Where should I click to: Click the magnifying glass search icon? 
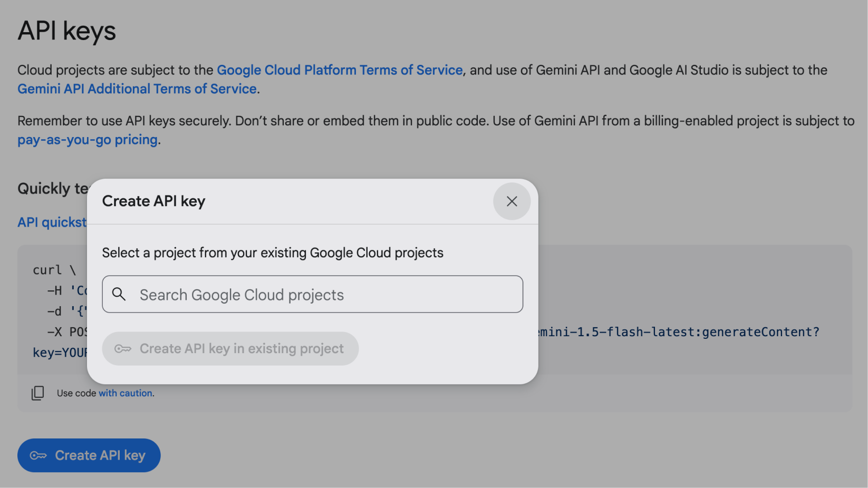coord(119,294)
